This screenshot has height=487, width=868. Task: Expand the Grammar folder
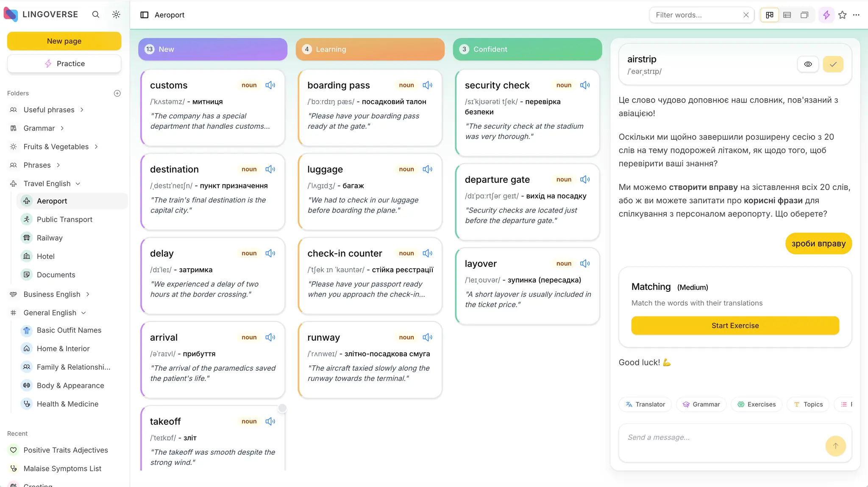coord(62,128)
